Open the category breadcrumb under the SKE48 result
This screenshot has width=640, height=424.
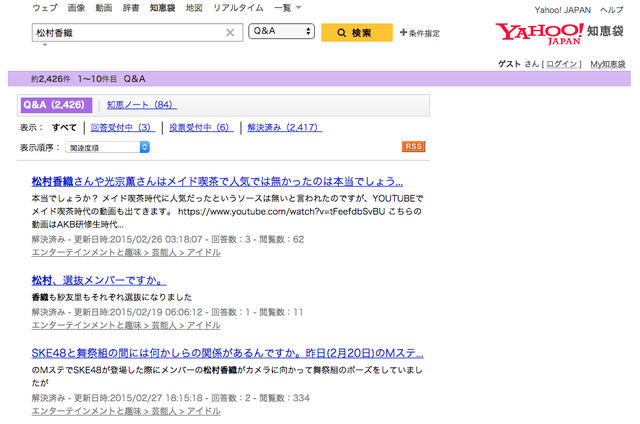126,411
